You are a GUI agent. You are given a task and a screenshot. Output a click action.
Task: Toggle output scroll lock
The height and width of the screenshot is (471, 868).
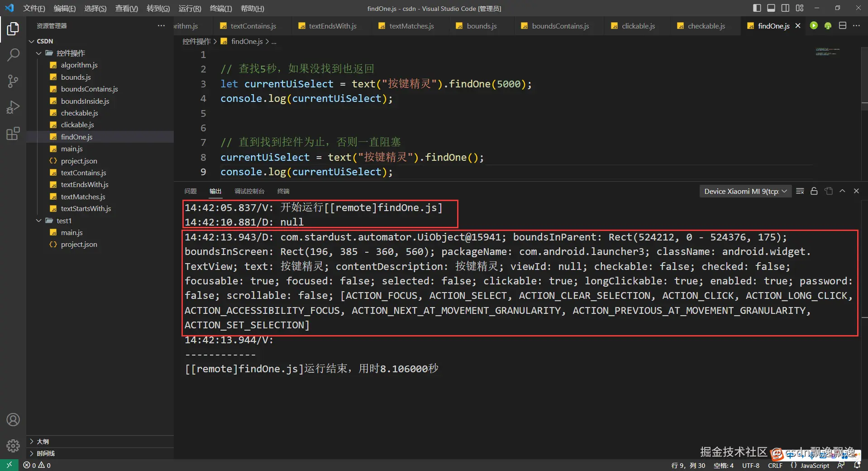[814, 191]
